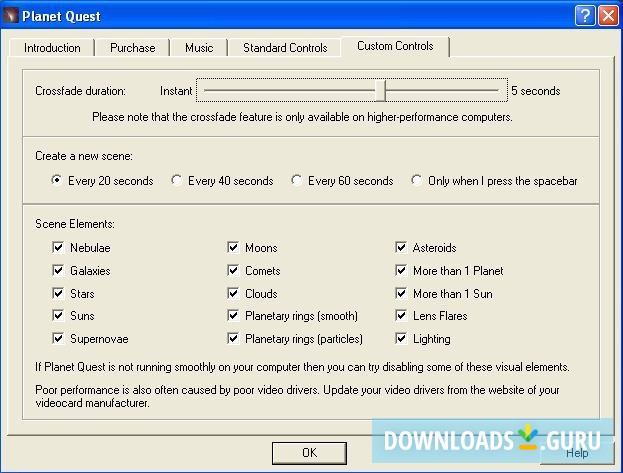Disable More than 1 Sun
Viewport: 623px width, 473px height.
click(x=401, y=294)
